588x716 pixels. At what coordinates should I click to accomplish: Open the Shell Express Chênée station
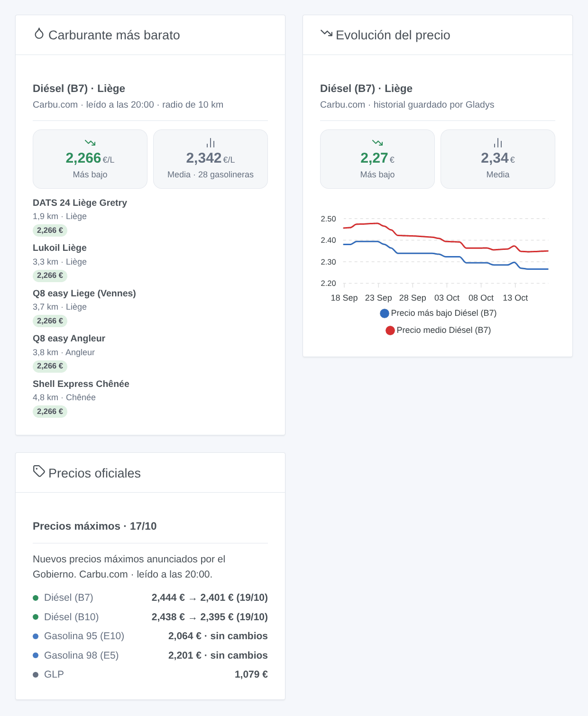[81, 384]
